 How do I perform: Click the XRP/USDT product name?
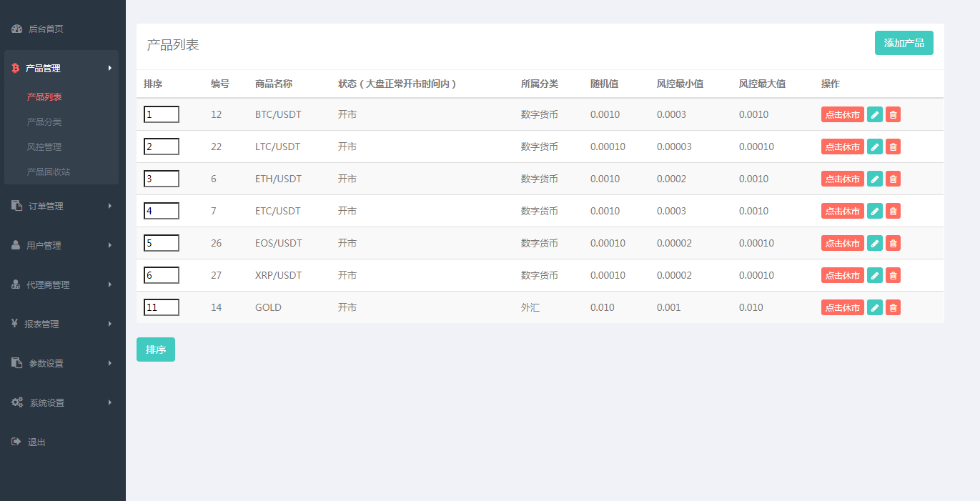click(x=278, y=275)
